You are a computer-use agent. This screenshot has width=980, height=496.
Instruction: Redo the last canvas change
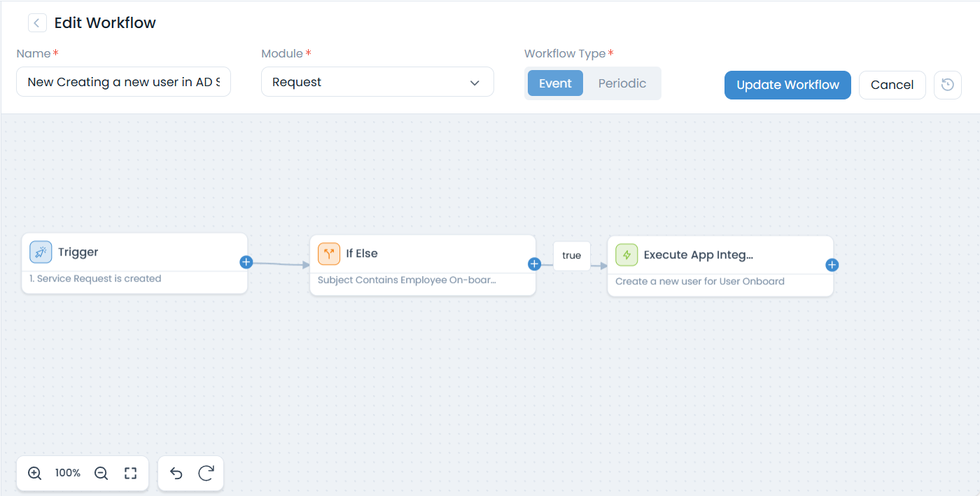[x=206, y=474]
